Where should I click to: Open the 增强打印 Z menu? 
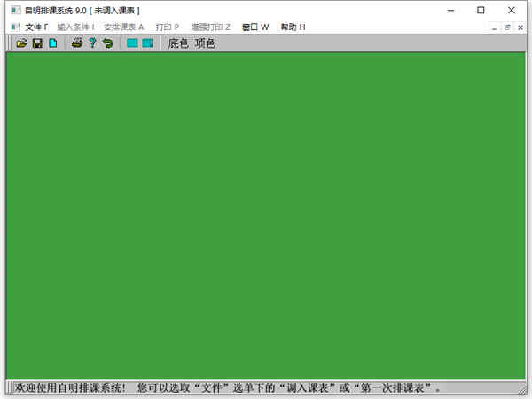pos(210,27)
